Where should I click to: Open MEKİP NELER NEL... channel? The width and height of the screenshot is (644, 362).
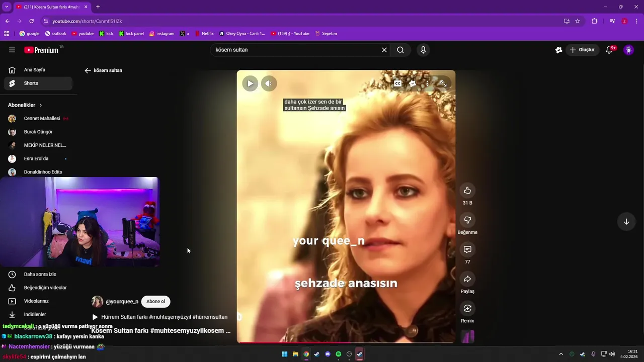point(39,145)
